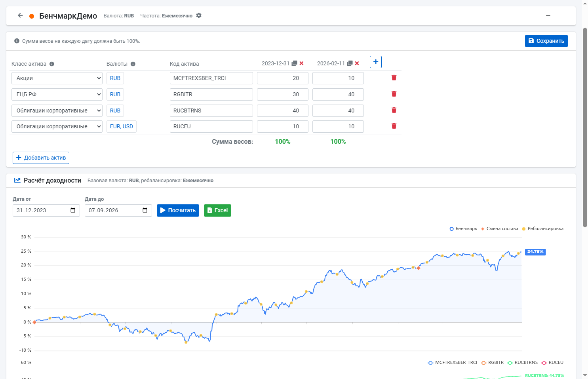The image size is (588, 379).
Task: Copy the 2026-02-11 date column
Action: tap(350, 63)
